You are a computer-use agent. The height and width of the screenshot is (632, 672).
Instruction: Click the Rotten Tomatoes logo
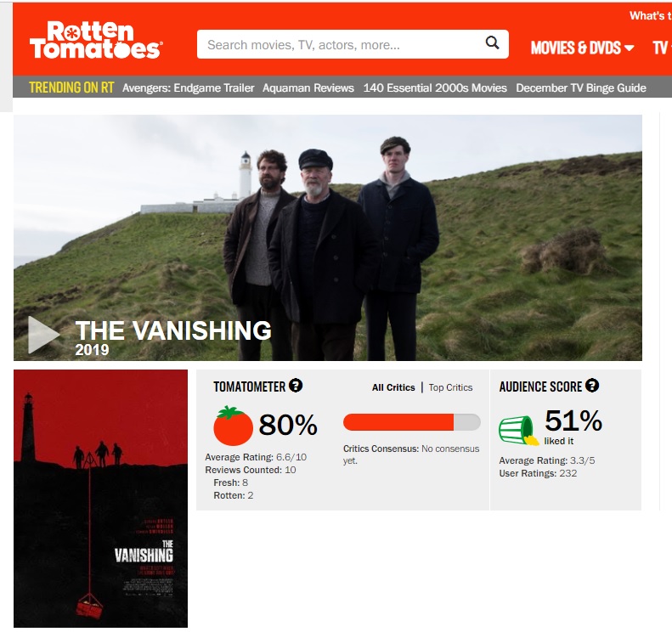[96, 40]
